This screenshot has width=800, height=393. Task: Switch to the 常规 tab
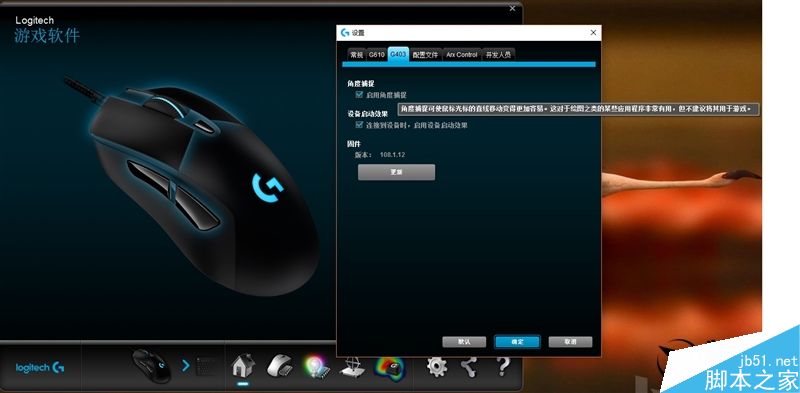point(357,54)
